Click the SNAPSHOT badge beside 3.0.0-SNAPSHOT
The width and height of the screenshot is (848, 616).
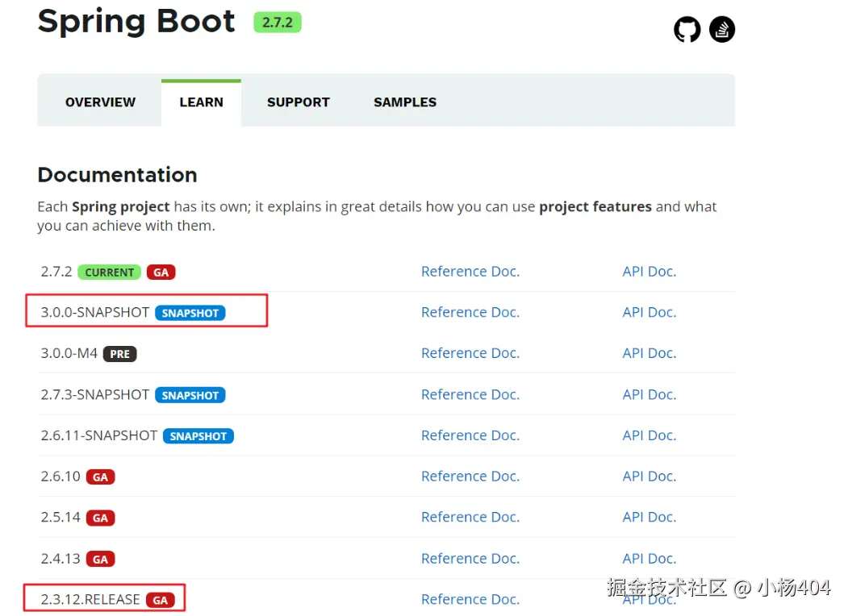[190, 313]
